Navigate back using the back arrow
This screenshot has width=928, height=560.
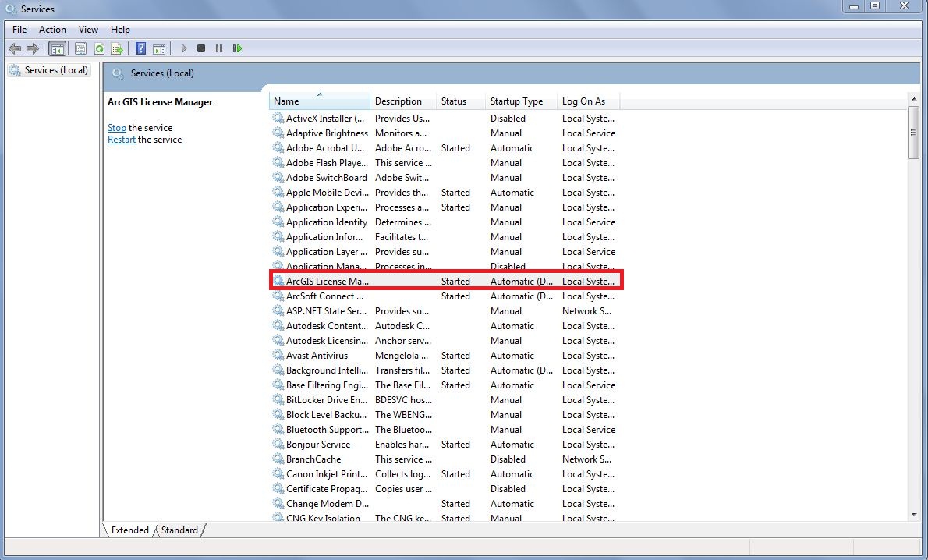pyautogui.click(x=14, y=48)
